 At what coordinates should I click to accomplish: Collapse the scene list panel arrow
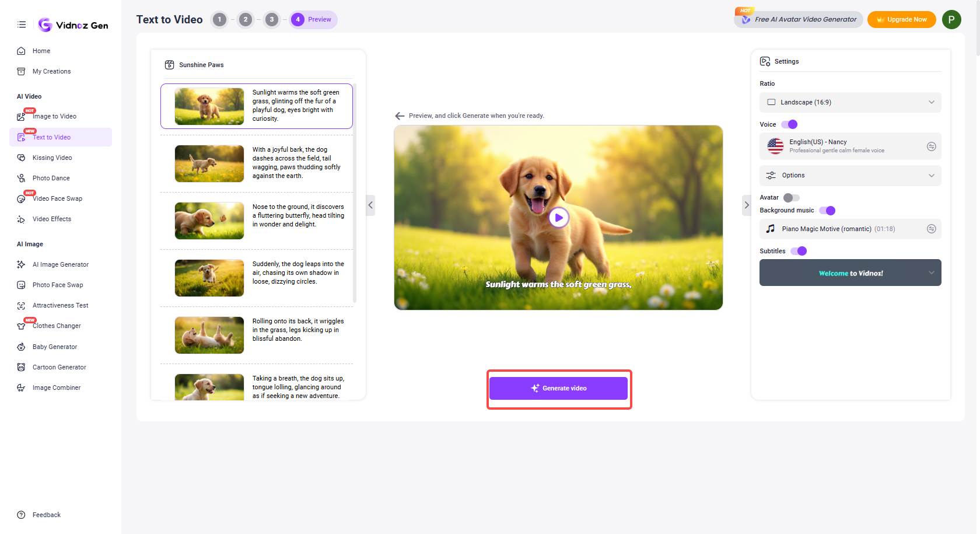pyautogui.click(x=370, y=205)
